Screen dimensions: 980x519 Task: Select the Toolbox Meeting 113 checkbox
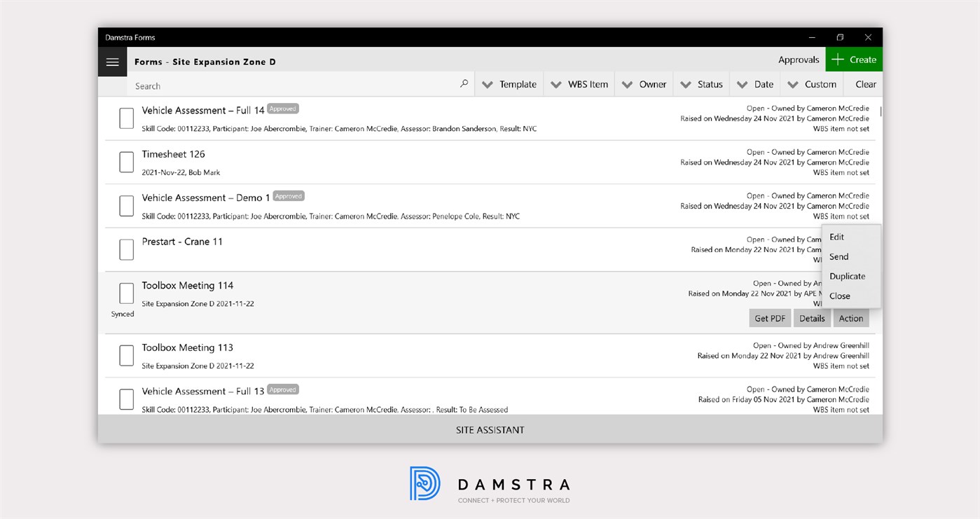coord(126,355)
